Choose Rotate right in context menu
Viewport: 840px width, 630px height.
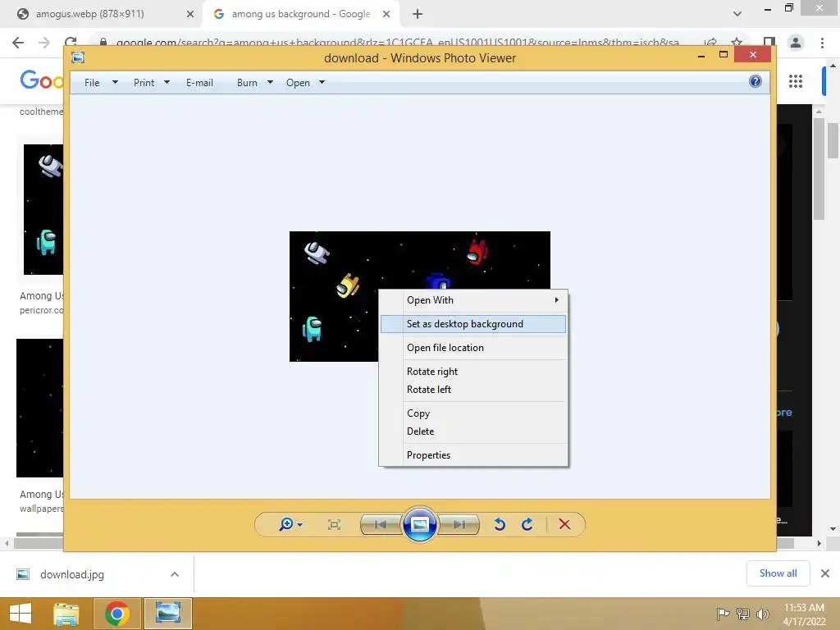(473, 372)
